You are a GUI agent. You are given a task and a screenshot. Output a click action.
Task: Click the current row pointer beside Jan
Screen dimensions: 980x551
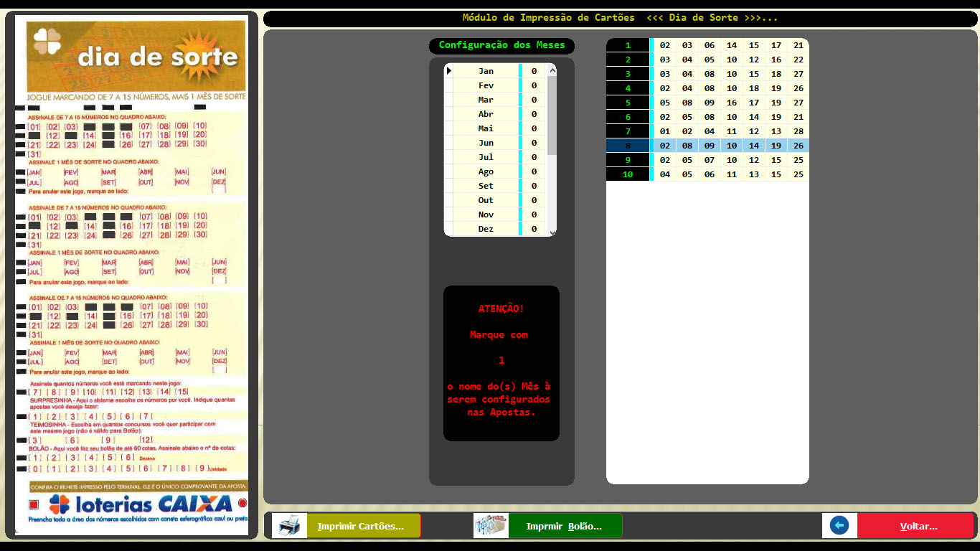[448, 71]
